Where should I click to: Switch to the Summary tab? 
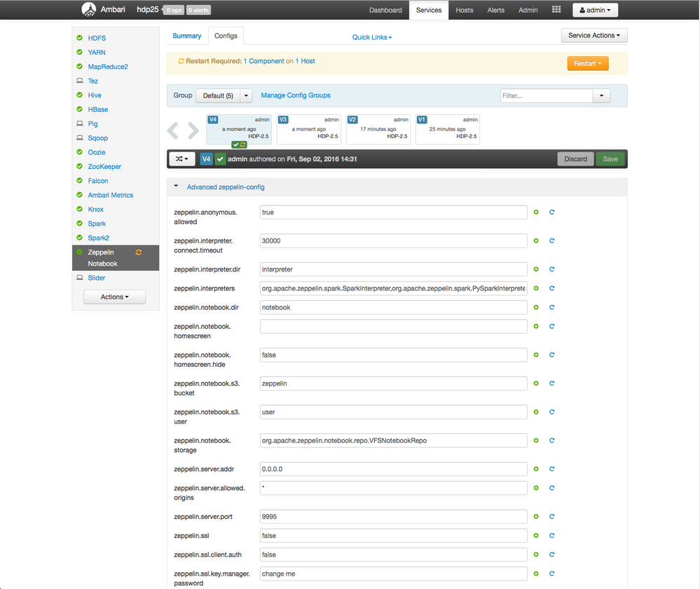pyautogui.click(x=186, y=36)
